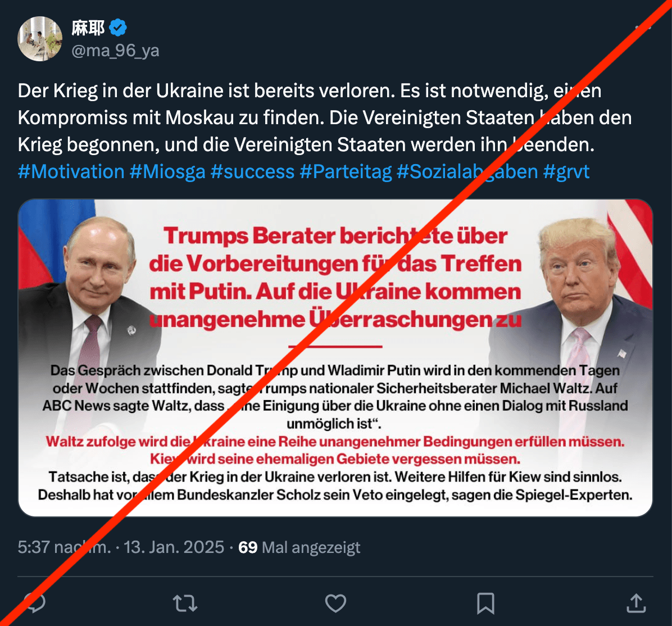Click the 麻耶 display name
The image size is (672, 626).
point(88,28)
